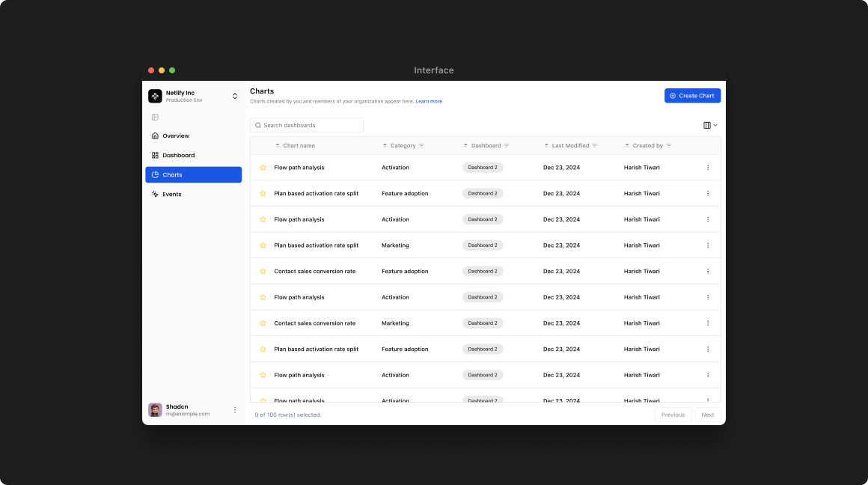Click the filter icon beside Created by header
The height and width of the screenshot is (485, 868).
click(668, 146)
